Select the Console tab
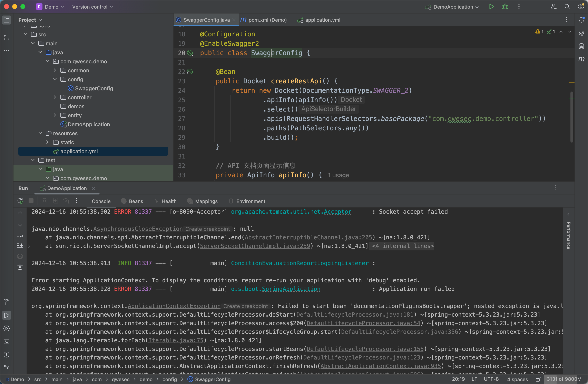The width and height of the screenshot is (588, 384). tap(101, 201)
